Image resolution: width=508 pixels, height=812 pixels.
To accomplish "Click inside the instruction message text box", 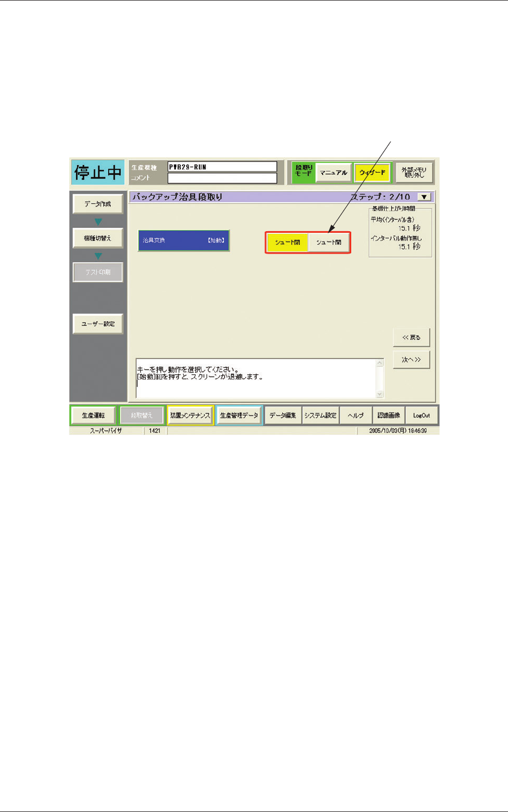I will click(256, 379).
